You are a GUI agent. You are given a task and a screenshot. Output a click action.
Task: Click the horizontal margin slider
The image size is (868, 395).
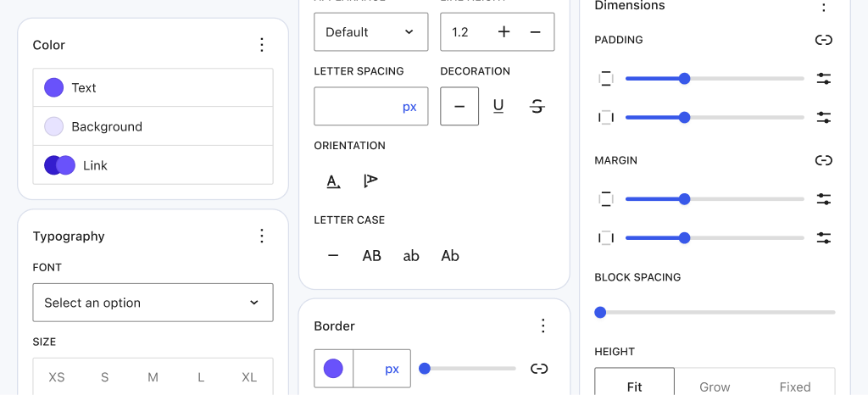coord(715,238)
